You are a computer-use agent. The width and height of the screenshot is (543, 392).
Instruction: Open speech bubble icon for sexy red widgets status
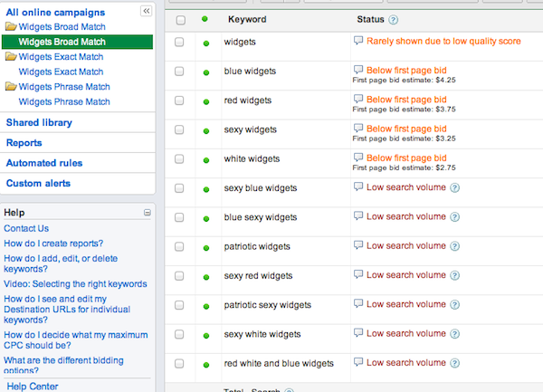tap(358, 274)
